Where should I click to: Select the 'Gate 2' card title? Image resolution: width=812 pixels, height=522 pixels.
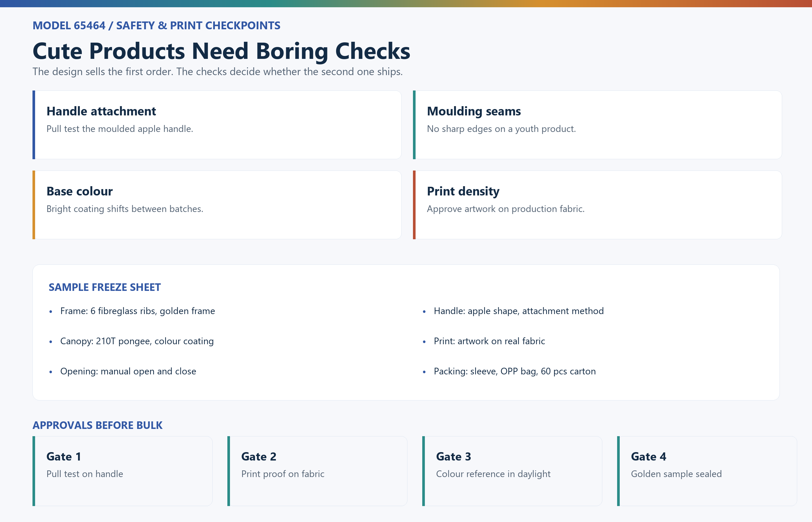point(259,456)
